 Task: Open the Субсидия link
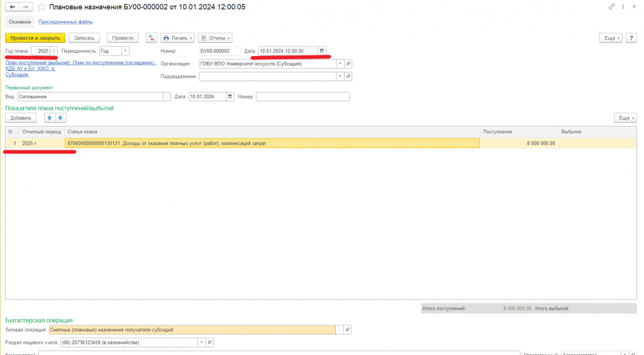(17, 74)
